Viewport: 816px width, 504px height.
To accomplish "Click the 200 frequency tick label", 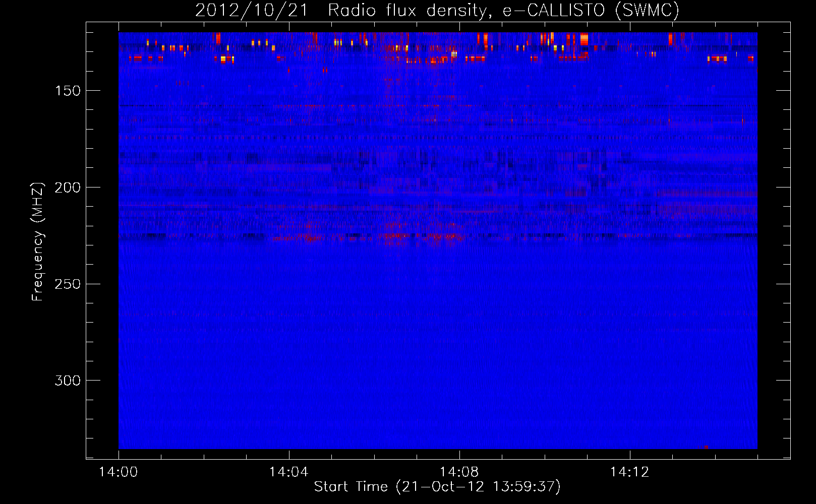I will (68, 187).
